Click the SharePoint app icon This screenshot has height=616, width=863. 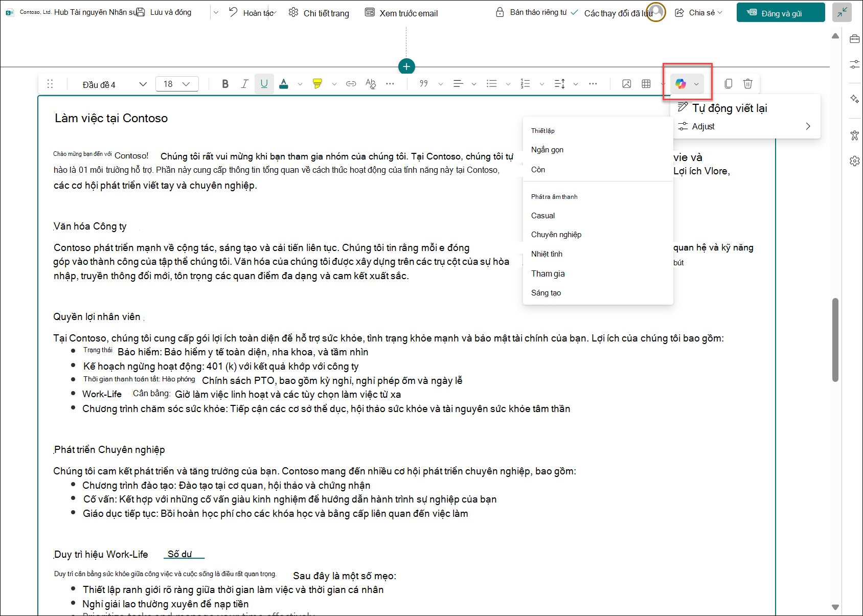9,12
